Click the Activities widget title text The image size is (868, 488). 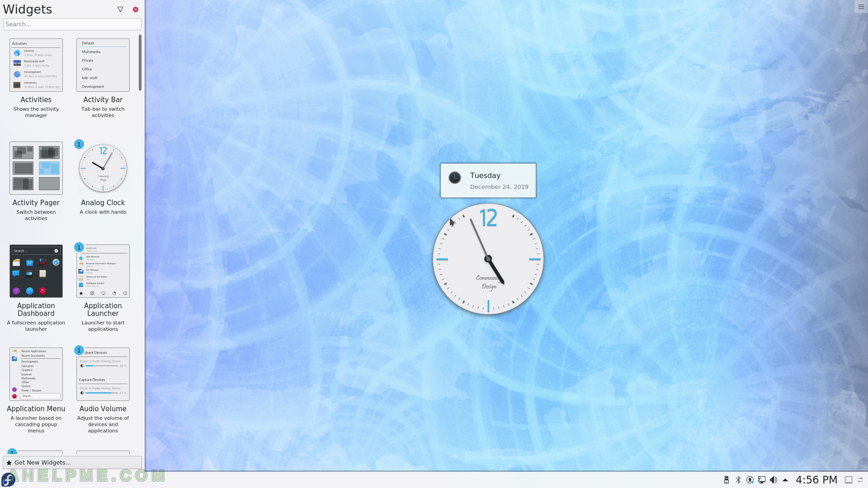tap(36, 99)
